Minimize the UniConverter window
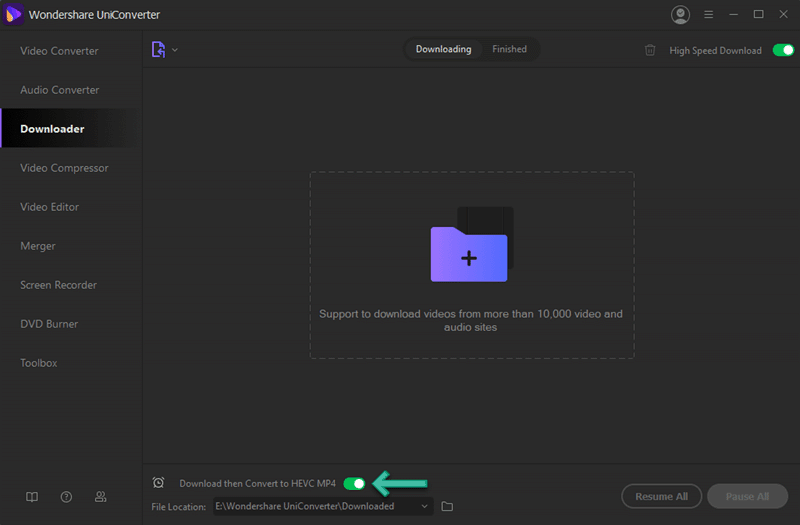800x525 pixels. (x=734, y=15)
